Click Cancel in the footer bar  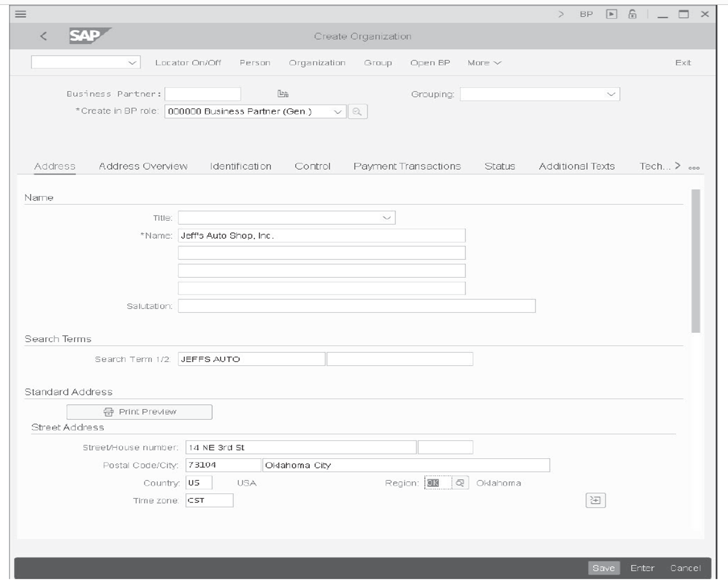pyautogui.click(x=685, y=568)
